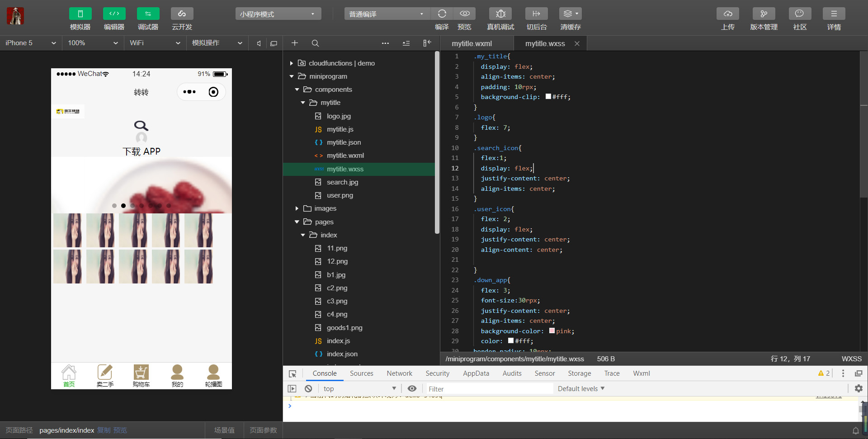
Task: Toggle the simulator (模拟器) panel
Action: [80, 14]
